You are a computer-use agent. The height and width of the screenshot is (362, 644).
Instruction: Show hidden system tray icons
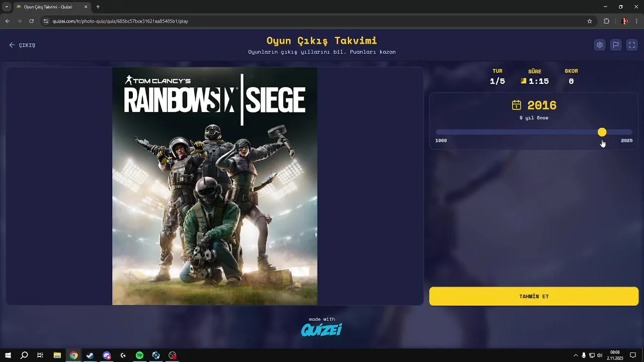pos(576,355)
